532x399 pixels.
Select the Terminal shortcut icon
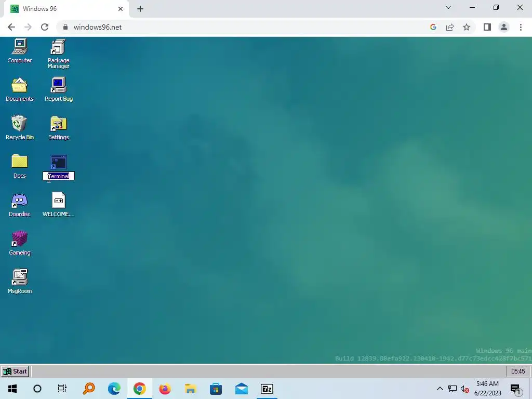tap(58, 162)
